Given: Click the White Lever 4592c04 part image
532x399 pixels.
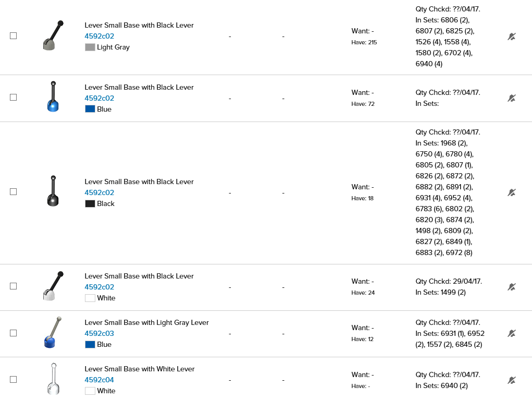Looking at the screenshot, I should tap(53, 379).
